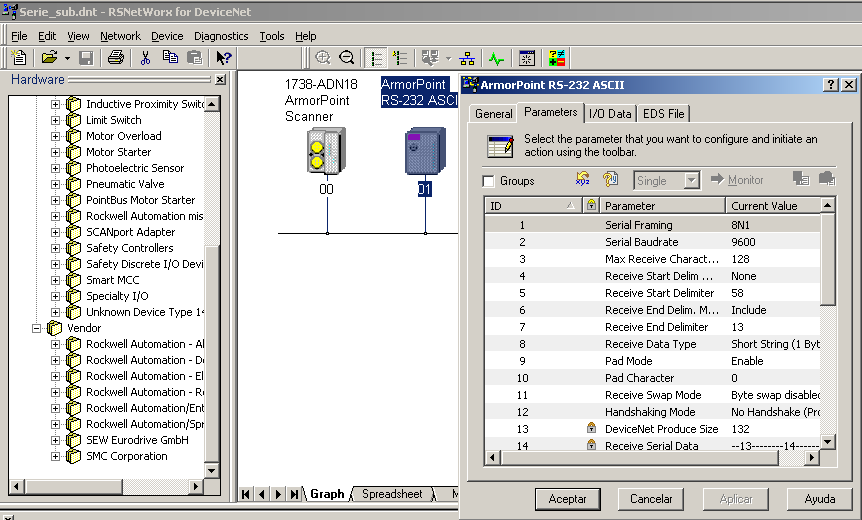Viewport: 862px width, 520px height.
Task: Click the Hardware tree horizontal scrollbar thumb
Action: pos(74,486)
